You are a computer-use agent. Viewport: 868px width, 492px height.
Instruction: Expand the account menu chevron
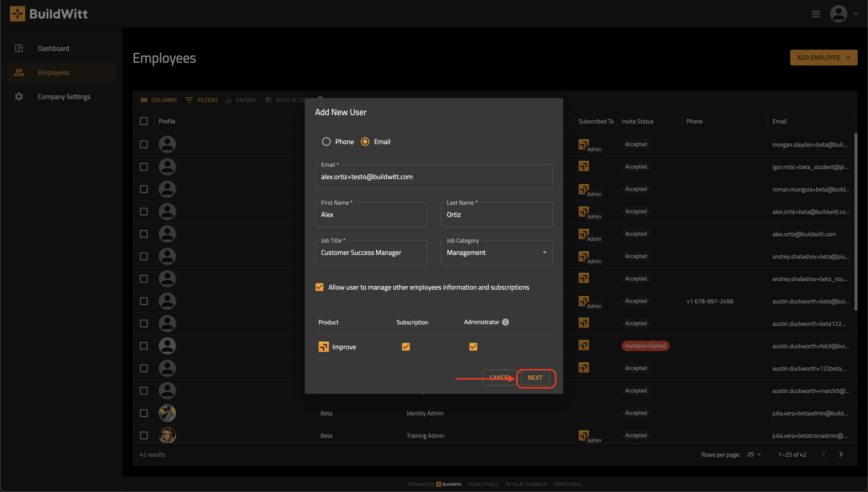[856, 14]
